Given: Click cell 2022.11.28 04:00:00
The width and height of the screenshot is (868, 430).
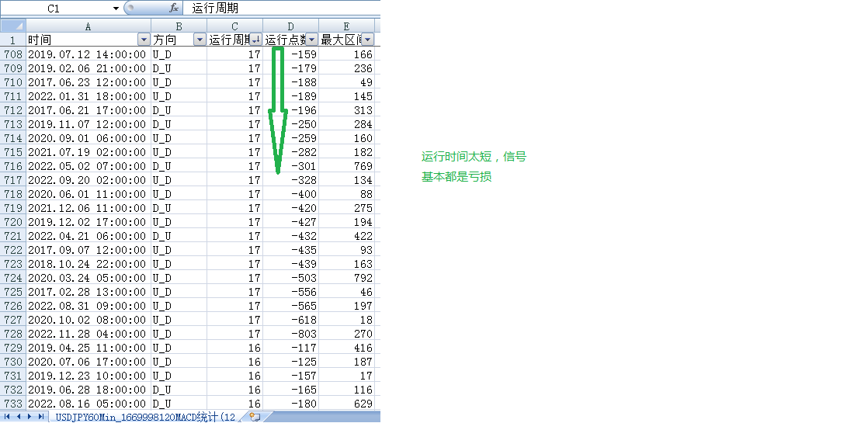Looking at the screenshot, I should 89,334.
